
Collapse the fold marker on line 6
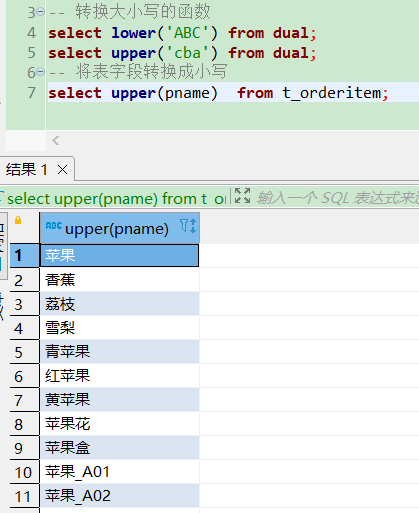pos(40,72)
